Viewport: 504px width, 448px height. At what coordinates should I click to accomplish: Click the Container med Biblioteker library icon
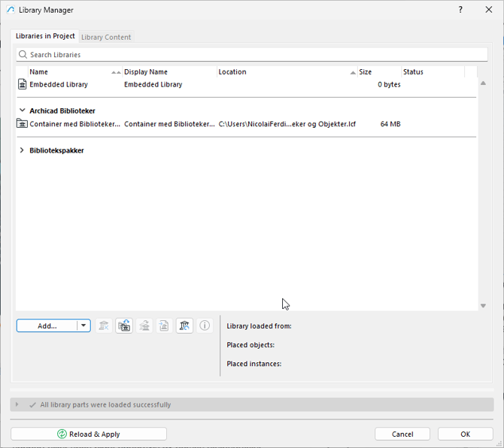click(23, 124)
